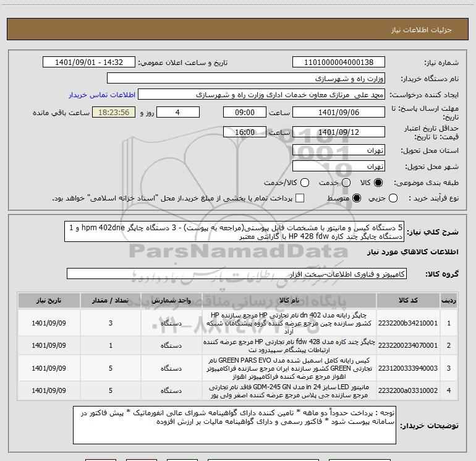This screenshot has width=476, height=461.
Task: Select product code 2232200b34210001
Action: (408, 323)
